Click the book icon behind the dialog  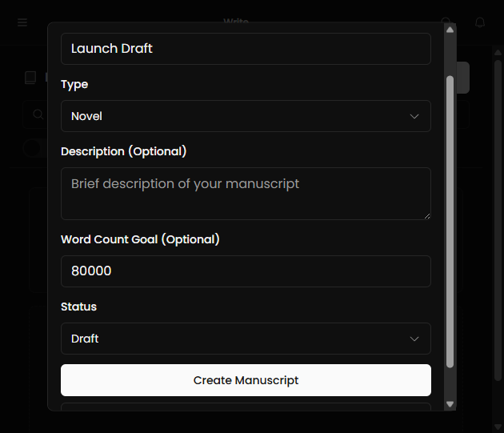coord(30,78)
